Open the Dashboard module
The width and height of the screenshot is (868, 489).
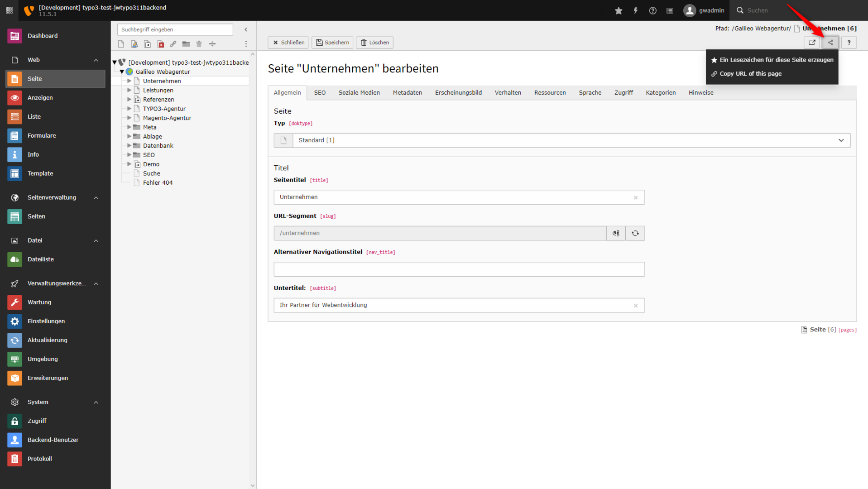(43, 36)
